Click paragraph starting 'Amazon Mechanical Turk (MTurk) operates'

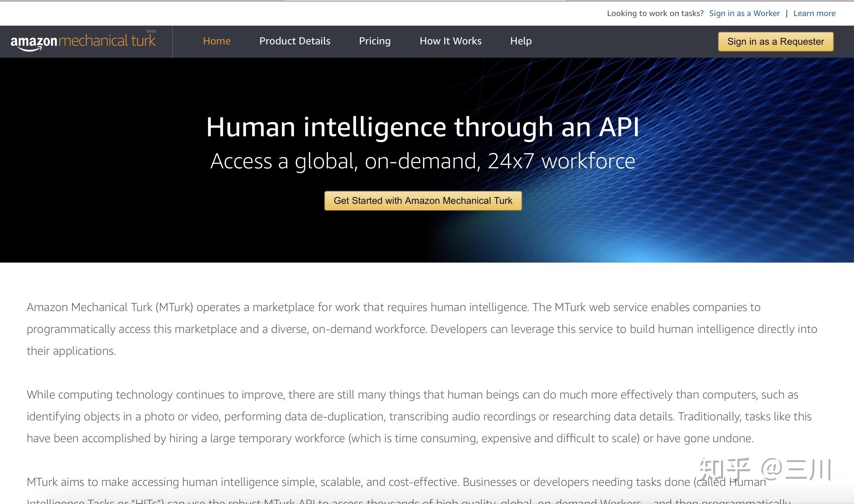pyautogui.click(x=422, y=329)
